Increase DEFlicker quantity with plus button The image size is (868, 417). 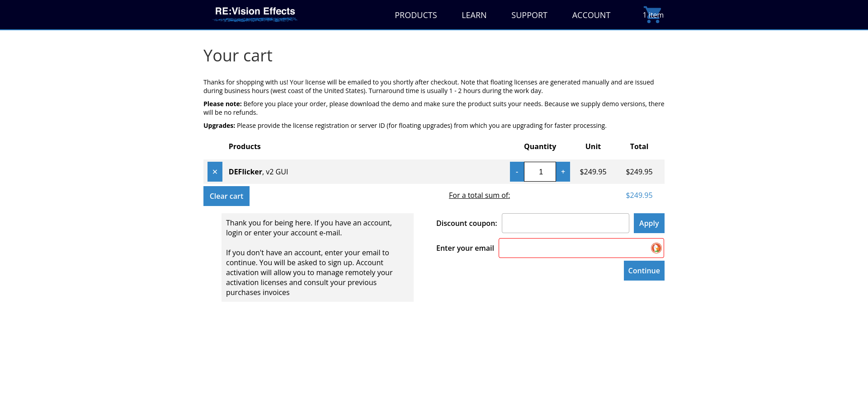pyautogui.click(x=563, y=172)
